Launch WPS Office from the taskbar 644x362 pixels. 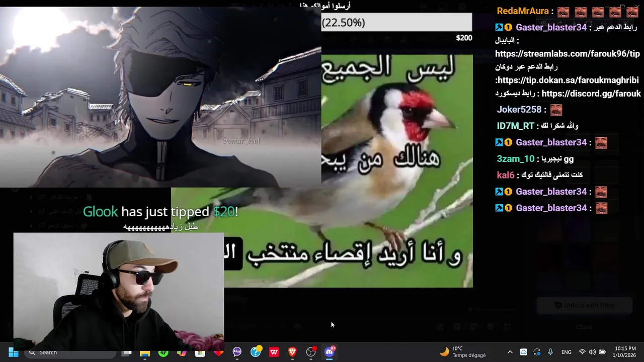[x=274, y=352]
